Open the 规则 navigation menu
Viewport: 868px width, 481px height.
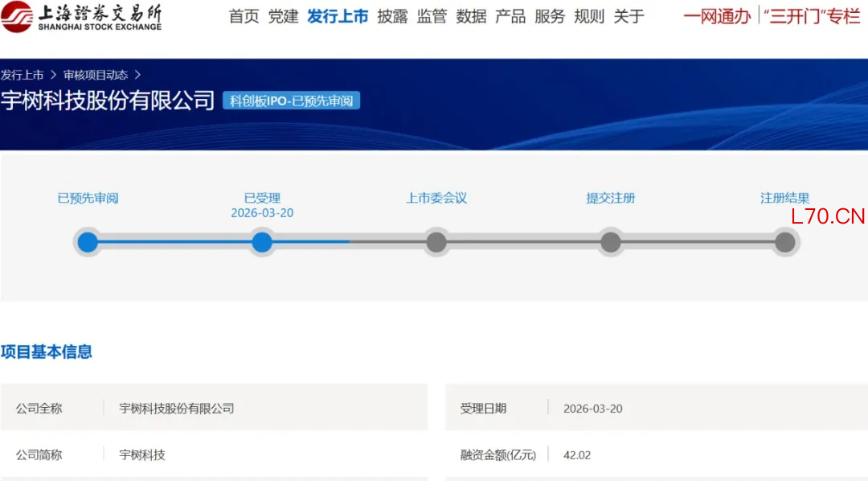coord(589,17)
